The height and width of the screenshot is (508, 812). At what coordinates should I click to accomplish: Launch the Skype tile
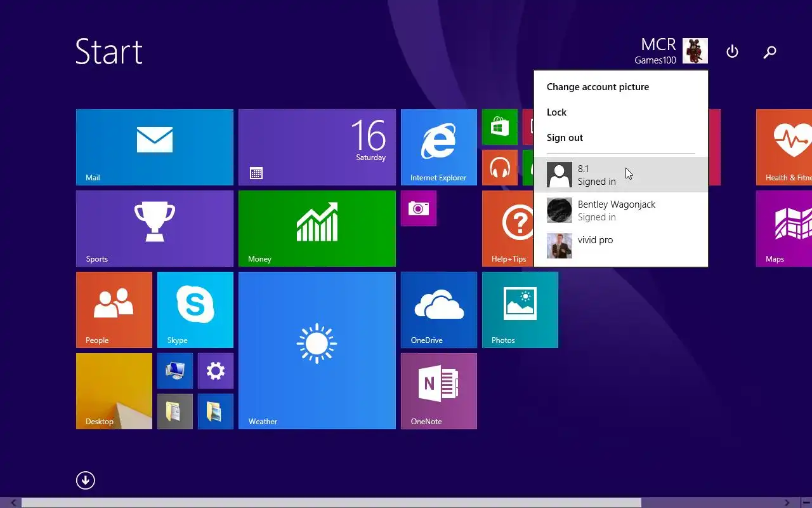point(195,310)
